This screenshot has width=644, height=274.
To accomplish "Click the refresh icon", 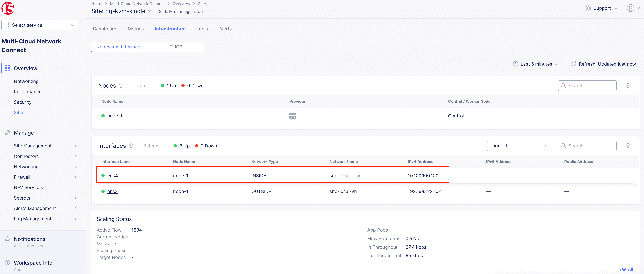I will tap(574, 64).
